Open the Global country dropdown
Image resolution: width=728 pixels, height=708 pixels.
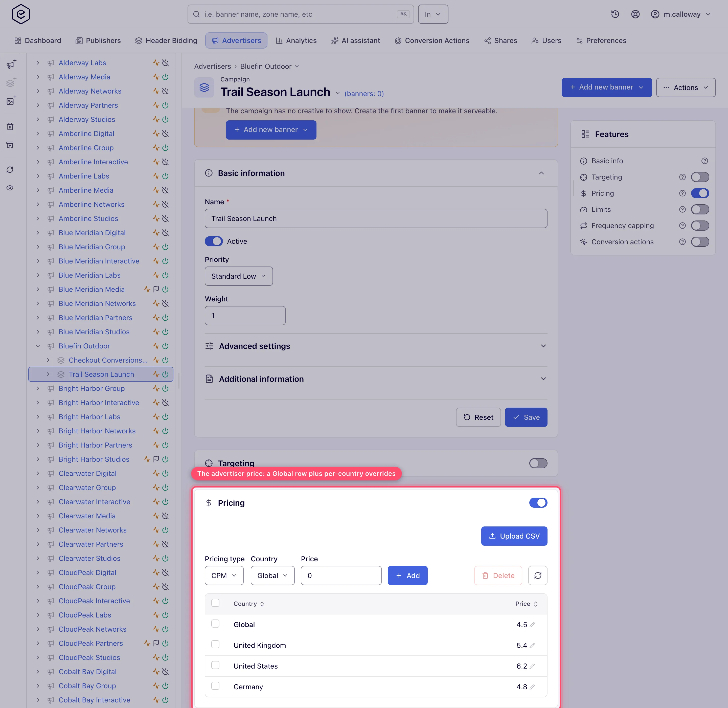pos(272,576)
